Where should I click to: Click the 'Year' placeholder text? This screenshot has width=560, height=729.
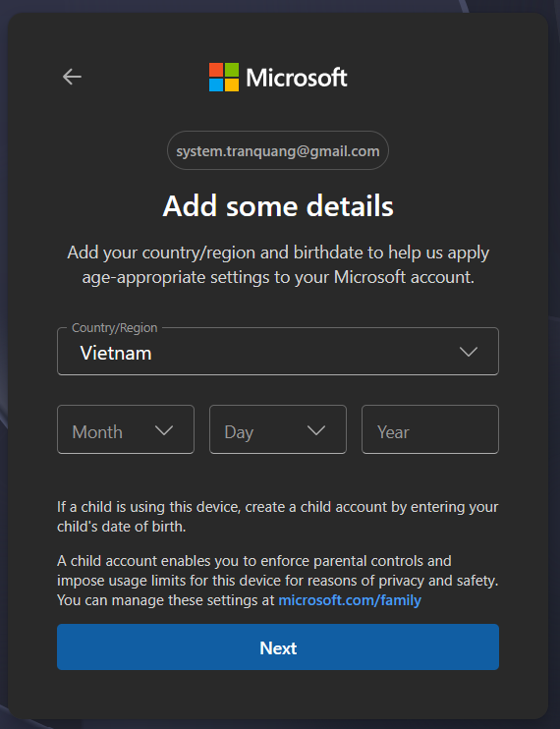point(393,432)
